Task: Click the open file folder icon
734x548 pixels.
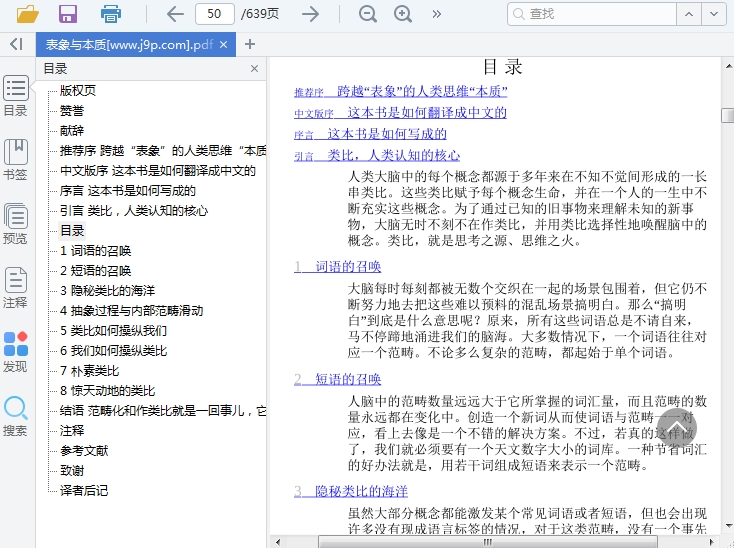Action: click(27, 14)
